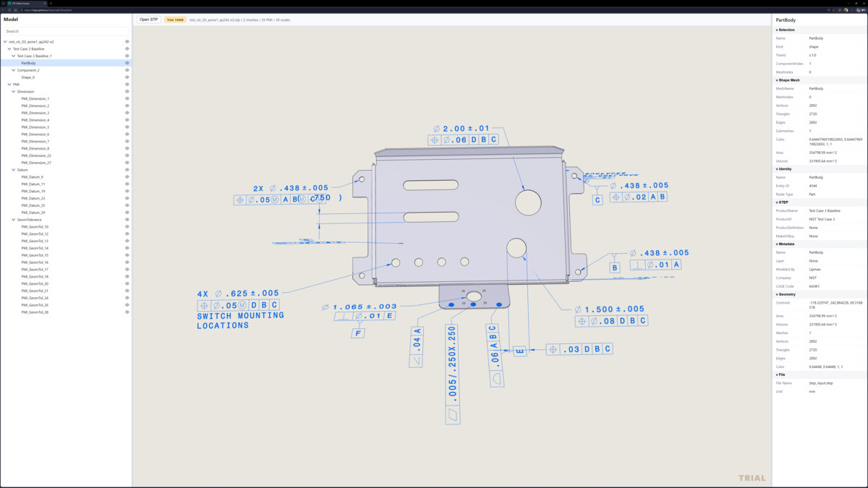Click the SWITCH MOUNTING LOCATIONS annotation in viewport
Image resolution: width=868 pixels, height=488 pixels.
241,320
